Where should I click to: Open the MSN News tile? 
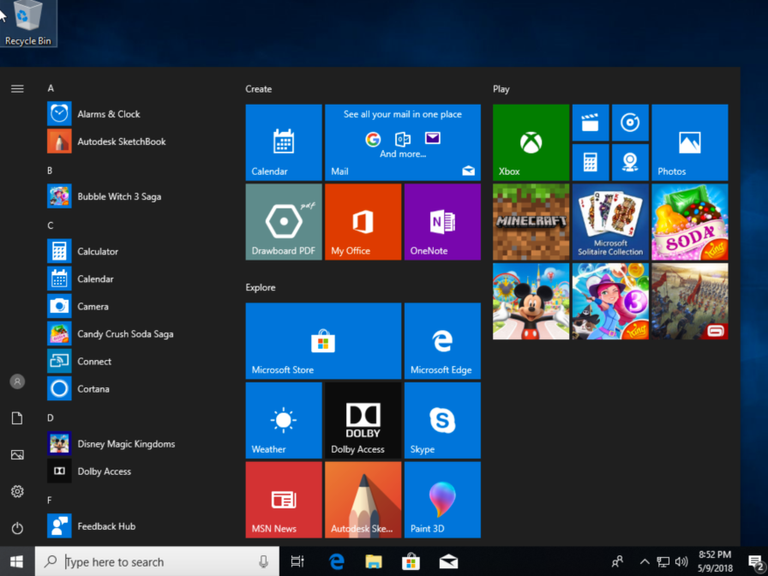[284, 499]
